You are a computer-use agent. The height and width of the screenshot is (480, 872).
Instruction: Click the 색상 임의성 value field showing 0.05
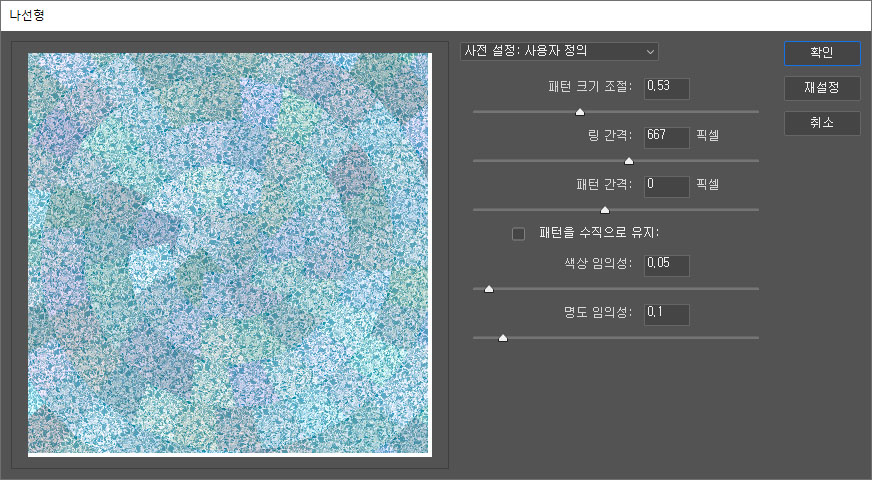(x=667, y=265)
